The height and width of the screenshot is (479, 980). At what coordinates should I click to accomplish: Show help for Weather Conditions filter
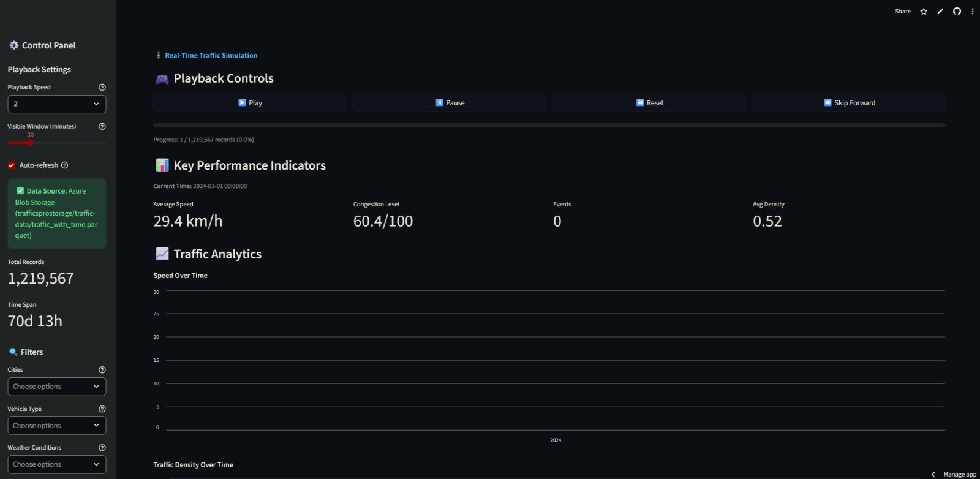click(x=102, y=448)
